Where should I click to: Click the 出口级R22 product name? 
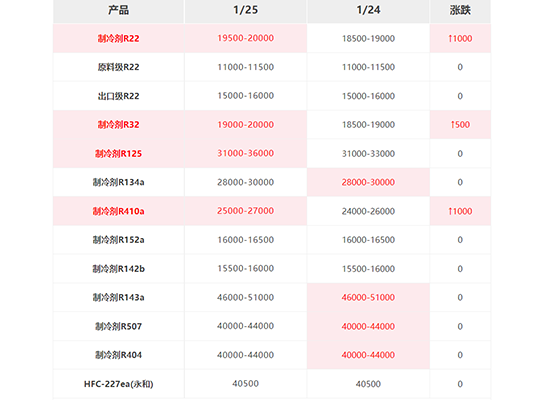[119, 96]
